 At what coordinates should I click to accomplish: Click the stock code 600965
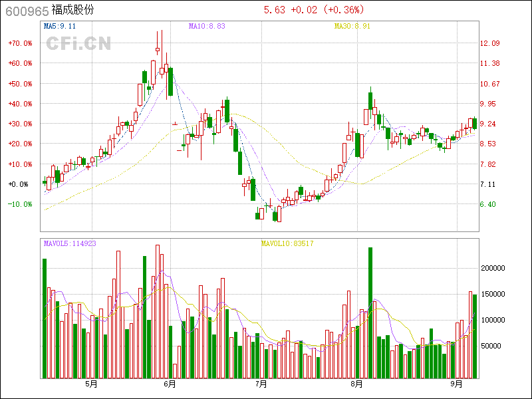[x=23, y=10]
